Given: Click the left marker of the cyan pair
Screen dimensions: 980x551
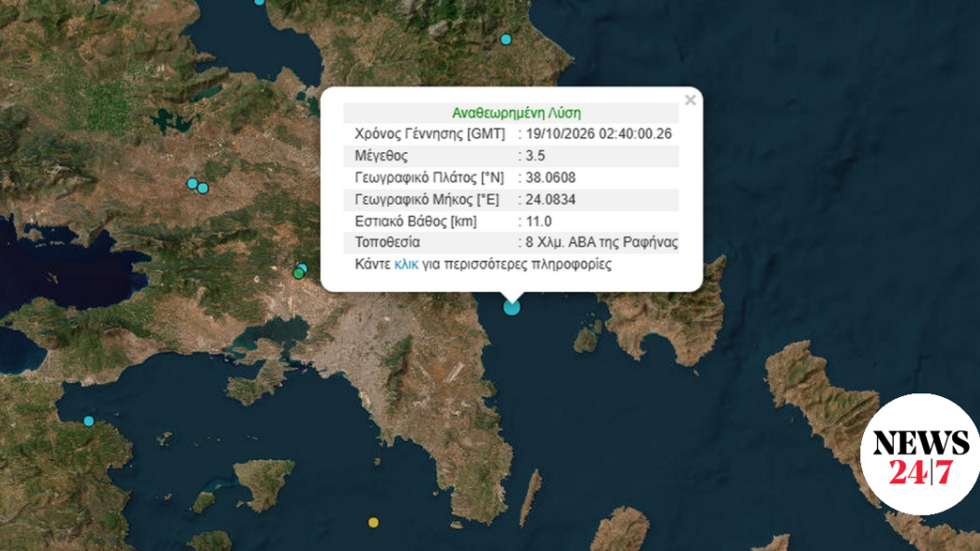Looking at the screenshot, I should [192, 184].
